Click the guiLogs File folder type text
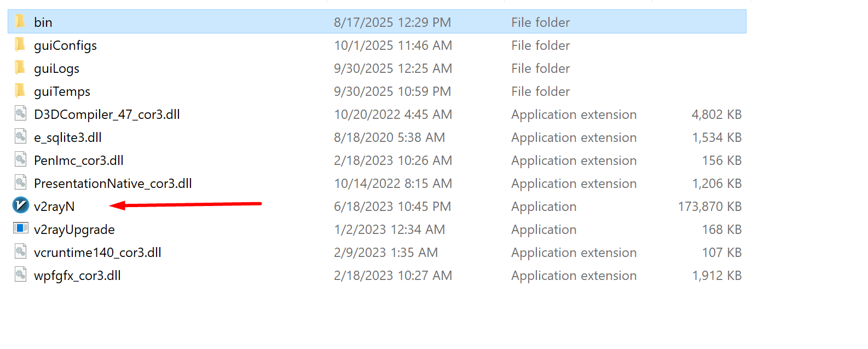Image resolution: width=868 pixels, height=349 pixels. [x=540, y=68]
